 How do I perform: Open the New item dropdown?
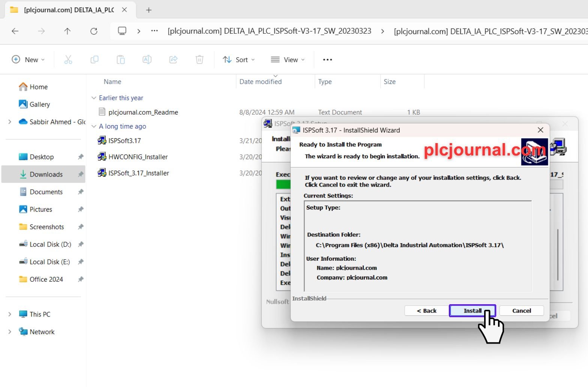28,60
